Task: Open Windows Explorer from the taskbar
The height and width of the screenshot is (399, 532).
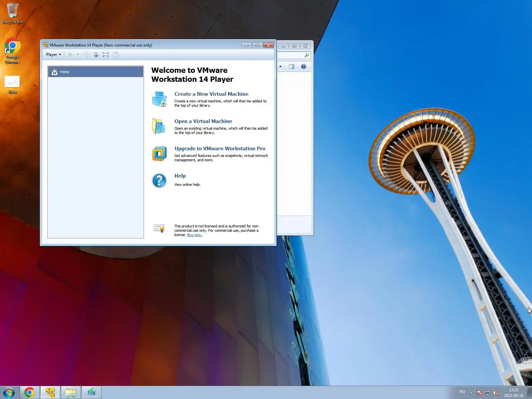Action: [71, 393]
